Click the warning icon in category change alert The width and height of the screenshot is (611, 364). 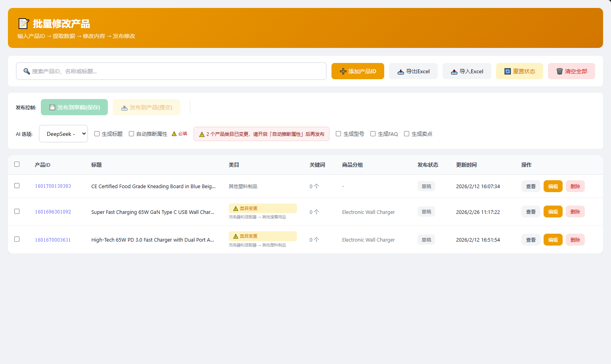pyautogui.click(x=202, y=134)
